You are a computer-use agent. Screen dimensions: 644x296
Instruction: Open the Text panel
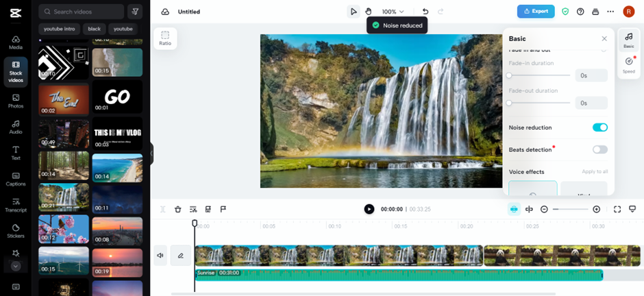coord(16,153)
